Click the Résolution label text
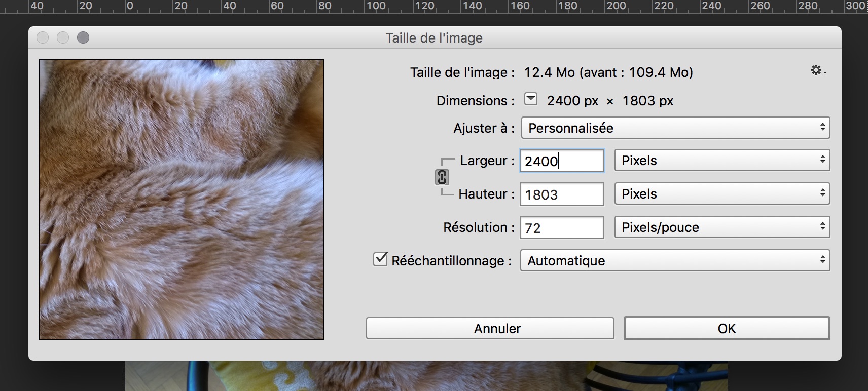 [x=475, y=227]
